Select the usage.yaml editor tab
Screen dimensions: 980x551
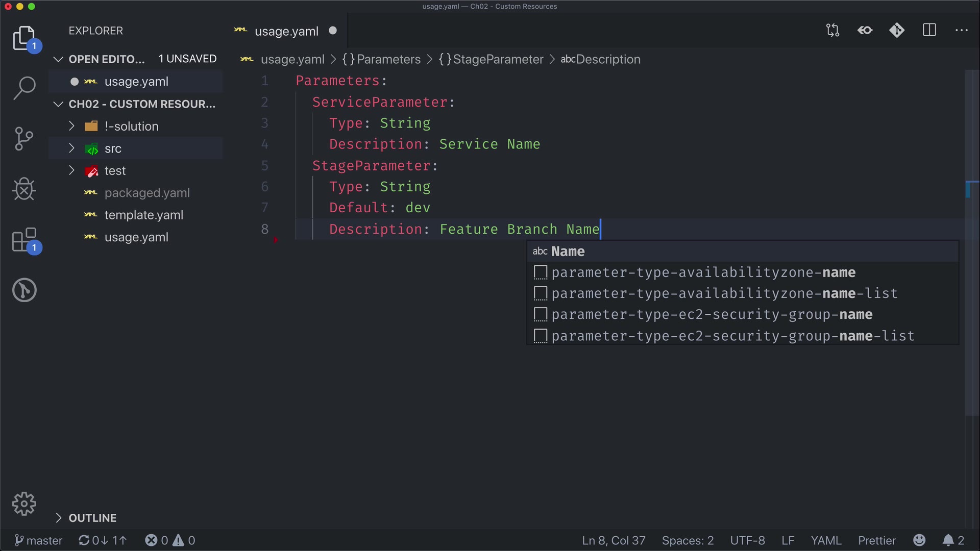point(286,31)
